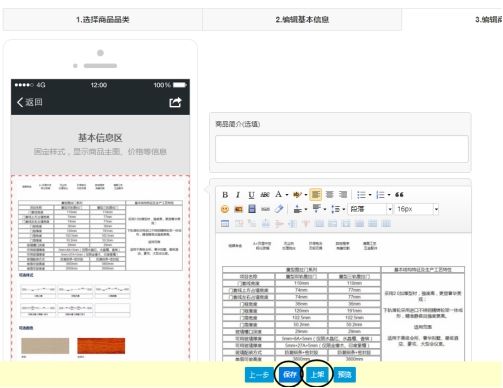
Task: Insert an emoticon with the smiley icon
Action: [225, 209]
